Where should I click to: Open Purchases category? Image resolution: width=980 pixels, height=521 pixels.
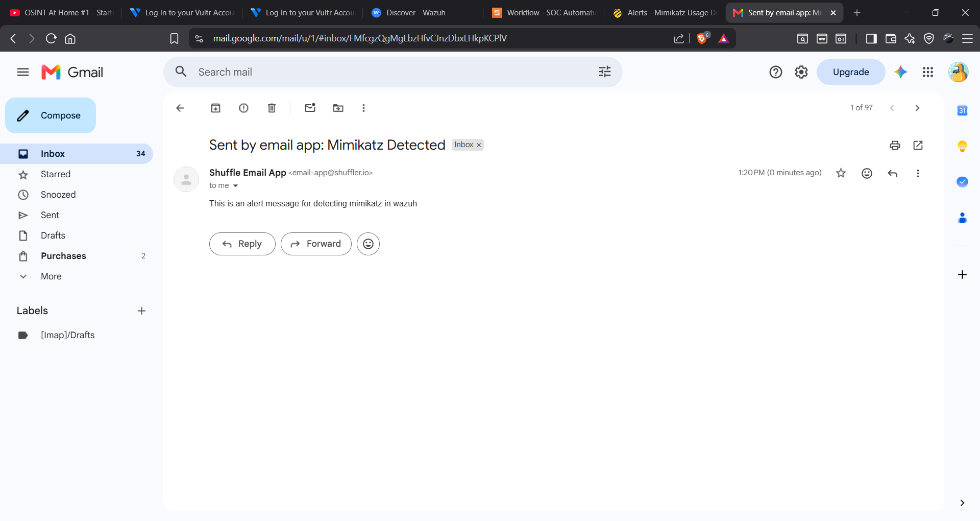pyautogui.click(x=77, y=256)
